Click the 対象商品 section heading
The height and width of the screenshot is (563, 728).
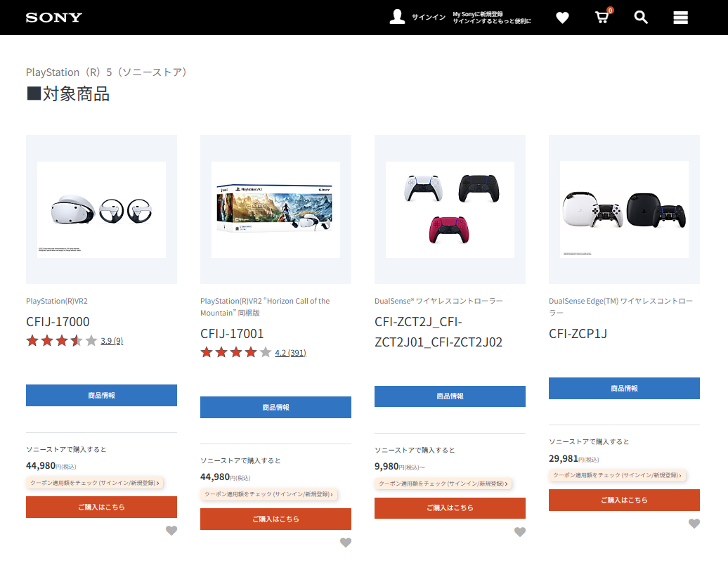click(67, 94)
